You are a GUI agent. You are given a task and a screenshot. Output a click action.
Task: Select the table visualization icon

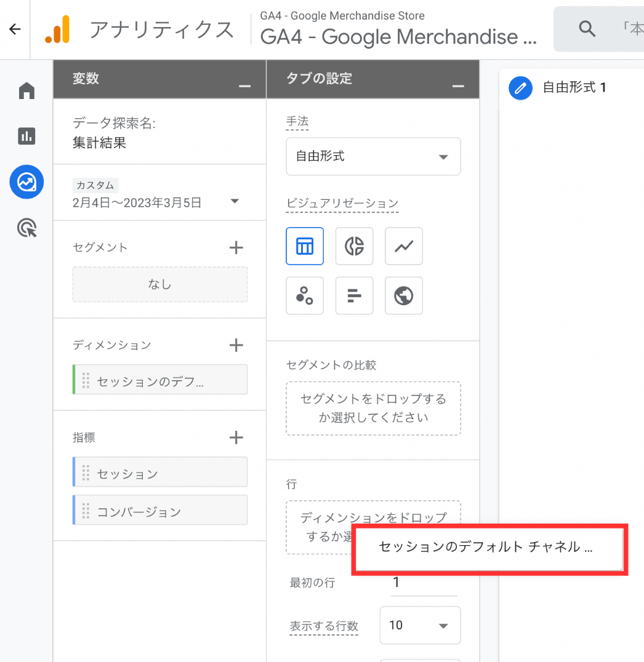[x=305, y=246]
